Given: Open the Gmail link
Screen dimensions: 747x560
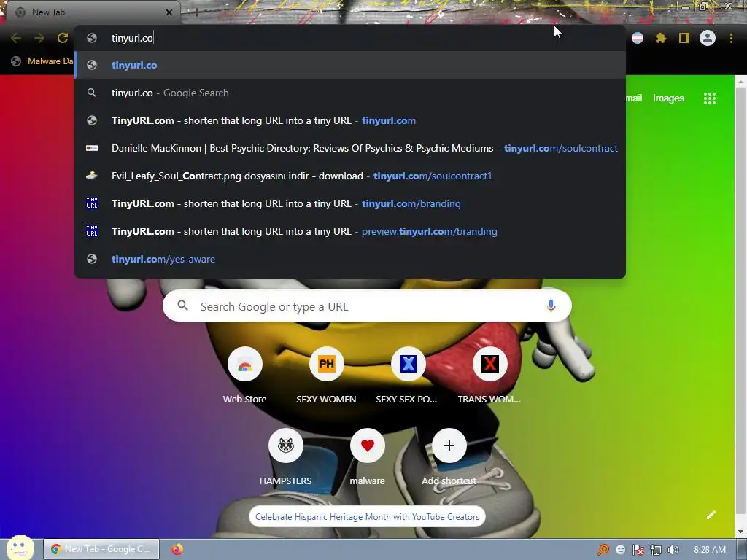Looking at the screenshot, I should (634, 98).
